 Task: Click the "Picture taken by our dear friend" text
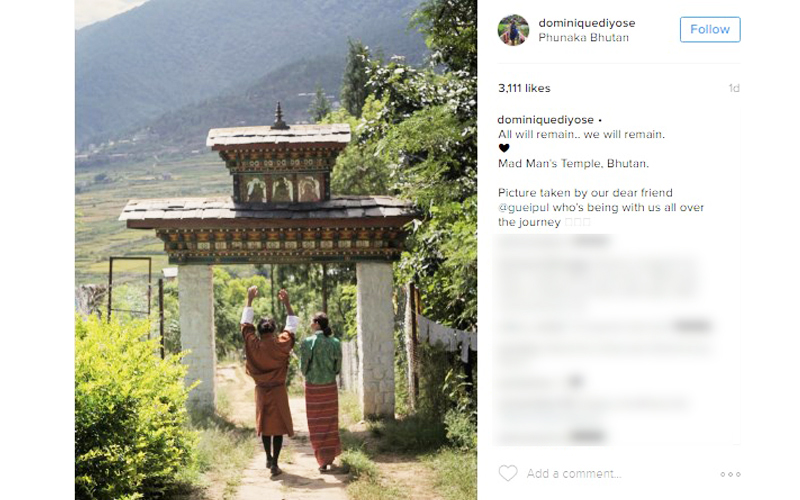(585, 193)
